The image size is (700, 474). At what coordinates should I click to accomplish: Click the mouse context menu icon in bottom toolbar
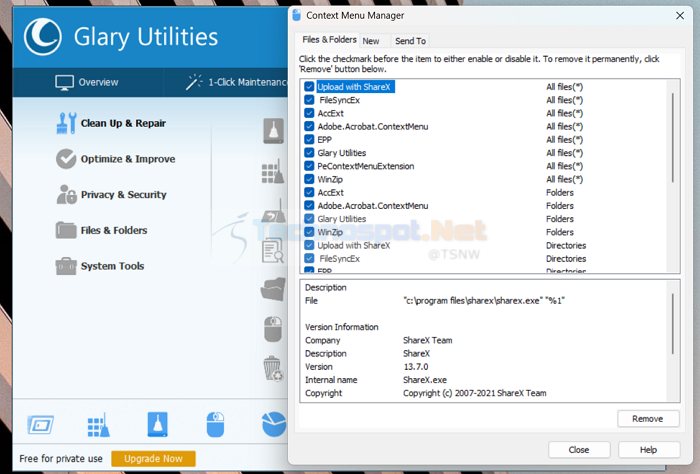(215, 424)
